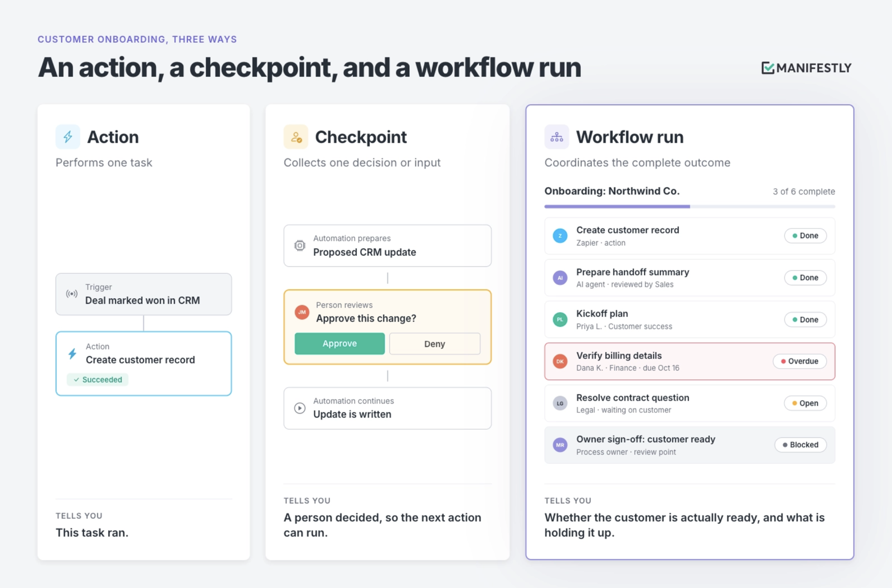The width and height of the screenshot is (892, 588).
Task: Click 'Owner sign-off: customer ready' task title
Action: click(646, 439)
